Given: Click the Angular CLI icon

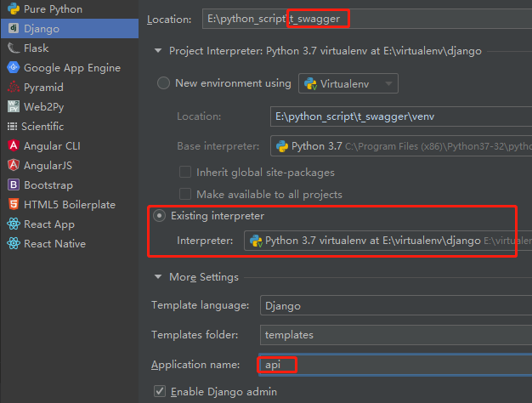Looking at the screenshot, I should pyautogui.click(x=14, y=146).
